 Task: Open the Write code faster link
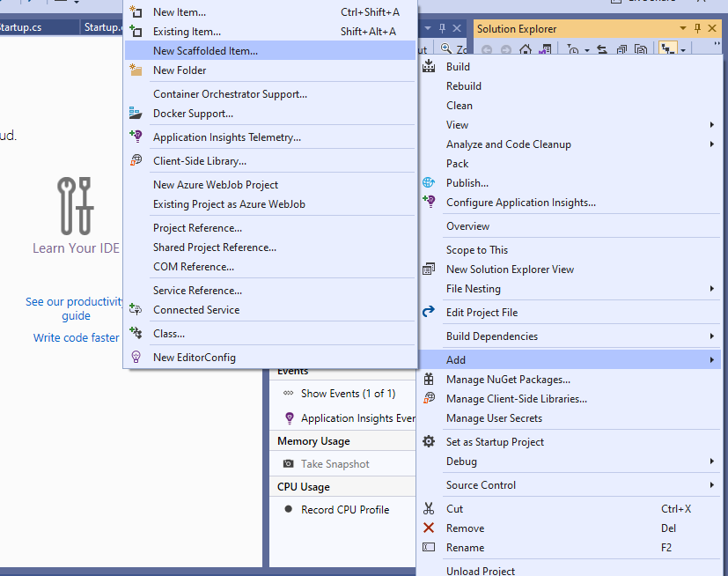76,337
